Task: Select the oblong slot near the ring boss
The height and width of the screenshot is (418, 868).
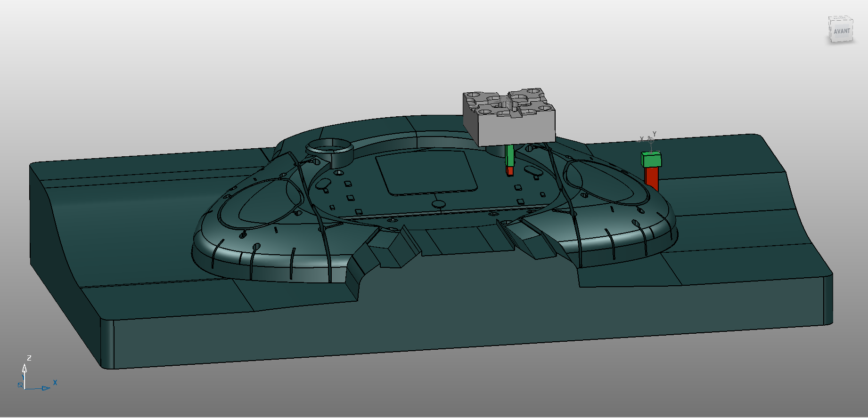Action: 323,184
